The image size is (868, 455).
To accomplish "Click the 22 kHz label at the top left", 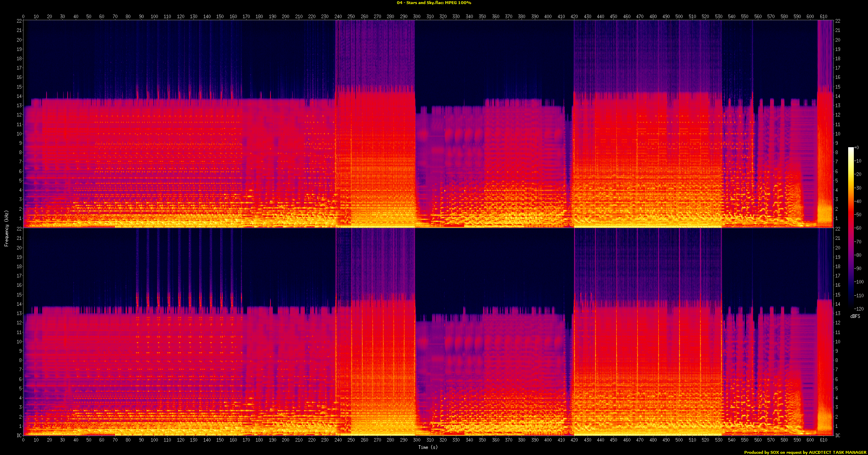I will click(19, 21).
